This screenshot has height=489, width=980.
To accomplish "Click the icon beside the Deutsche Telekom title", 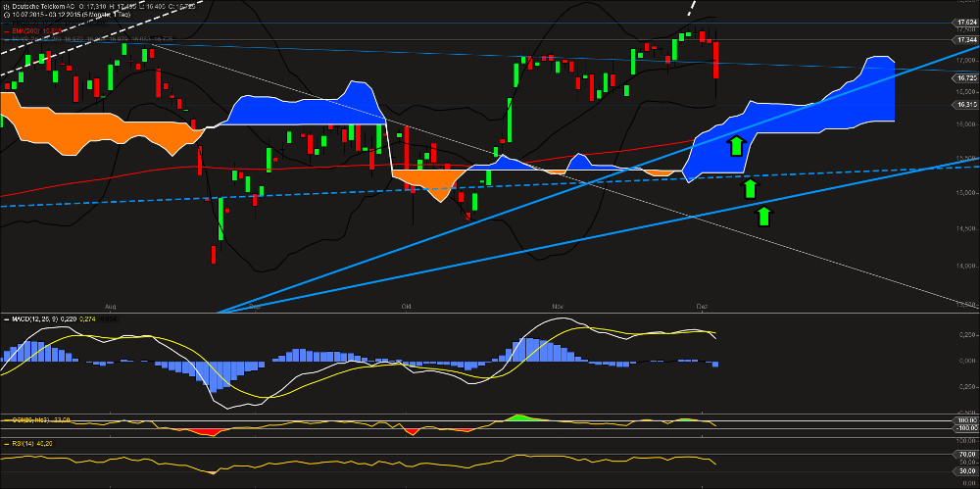I will pos(6,6).
